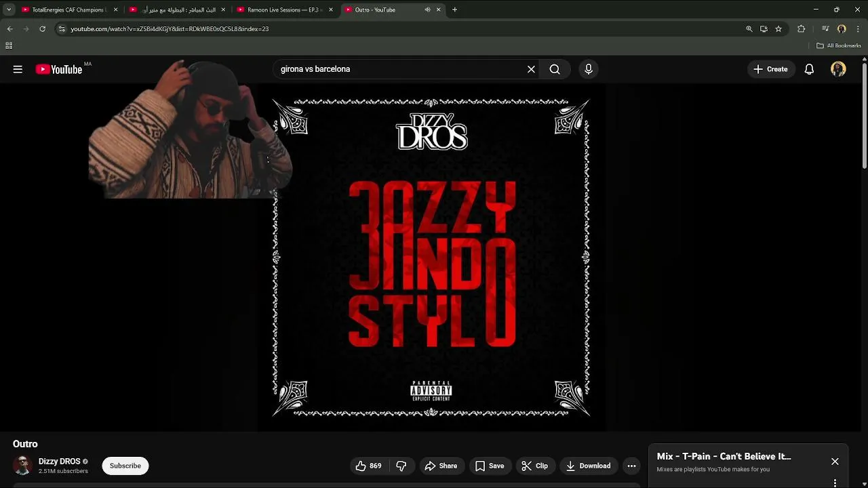This screenshot has height=488, width=868.
Task: Open Dizzy DROS channel name link
Action: (x=59, y=462)
